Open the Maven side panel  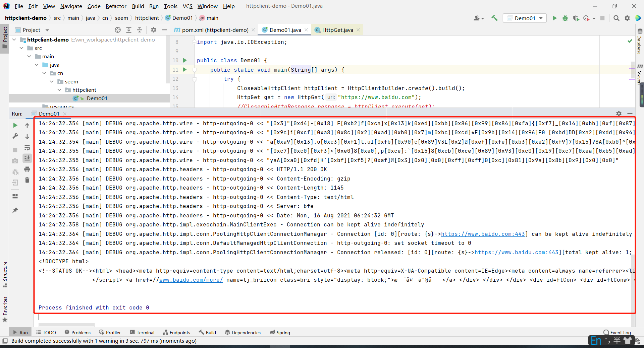640,74
